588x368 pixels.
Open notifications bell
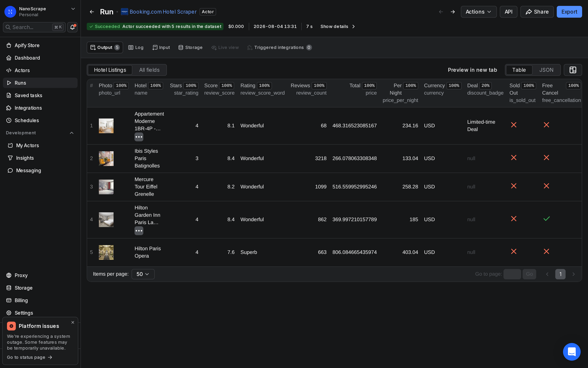pyautogui.click(x=72, y=27)
